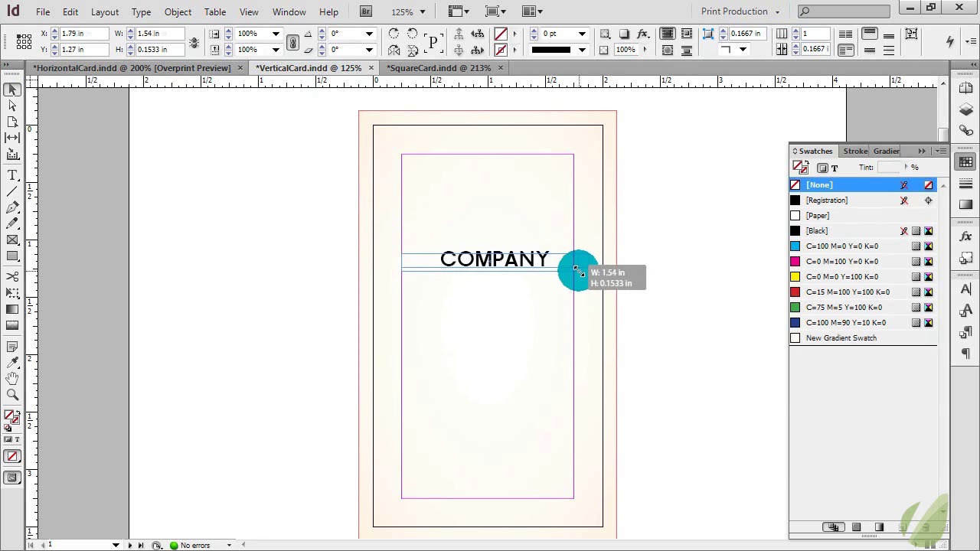Select the Zoom tool
The image size is (980, 551).
click(x=12, y=395)
